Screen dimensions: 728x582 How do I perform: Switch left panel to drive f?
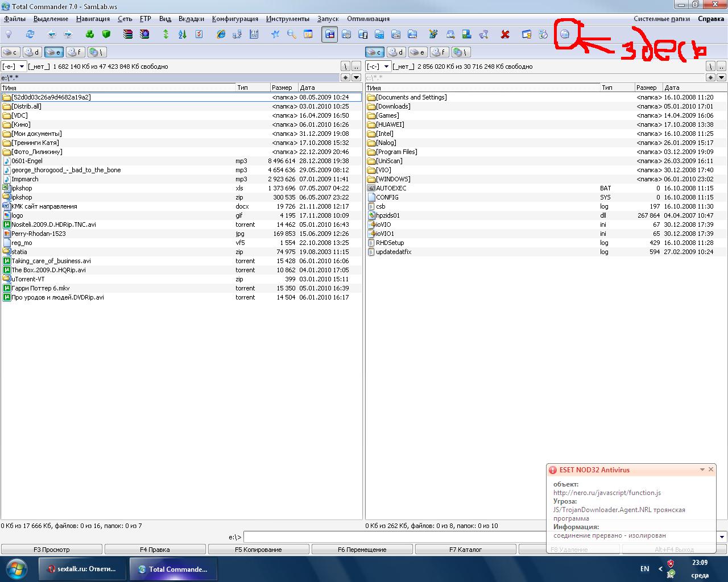[x=75, y=52]
